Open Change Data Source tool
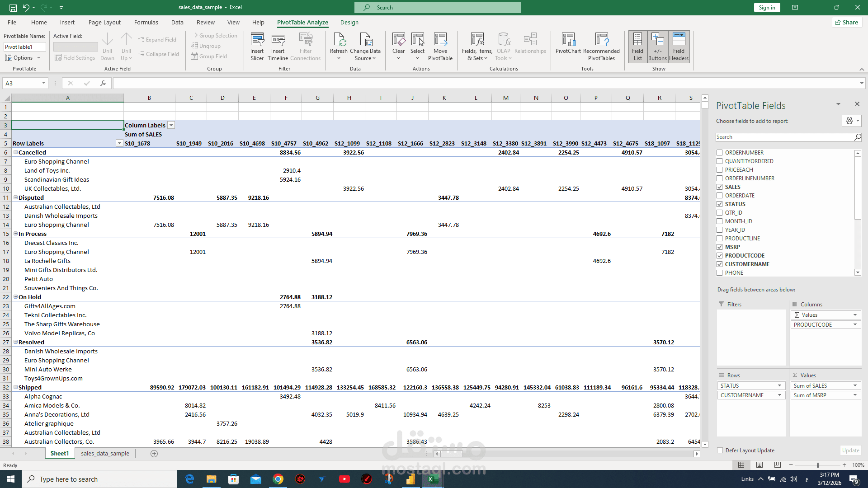The height and width of the screenshot is (488, 868). click(x=365, y=46)
